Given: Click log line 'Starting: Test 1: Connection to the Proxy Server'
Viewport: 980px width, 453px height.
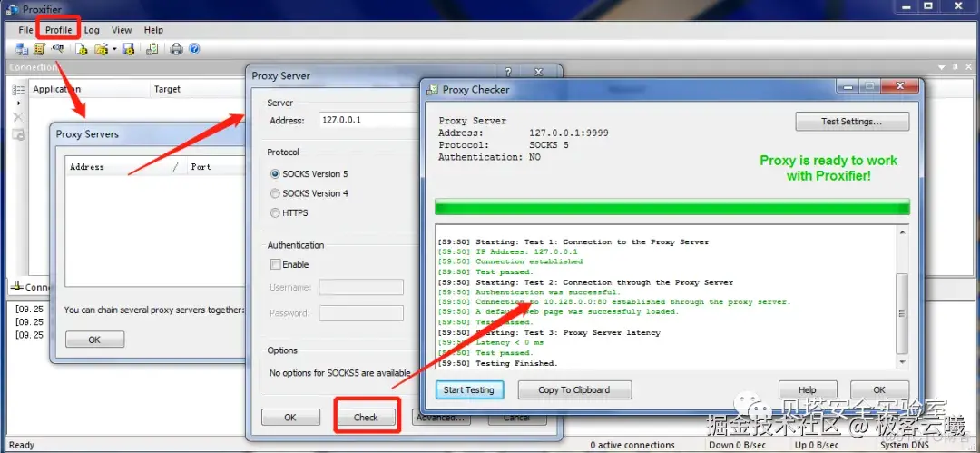Looking at the screenshot, I should tap(592, 241).
